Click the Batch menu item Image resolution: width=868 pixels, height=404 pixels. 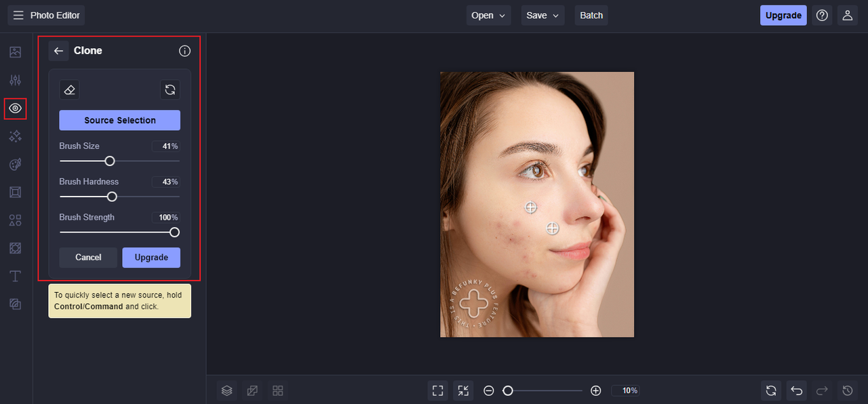point(591,16)
